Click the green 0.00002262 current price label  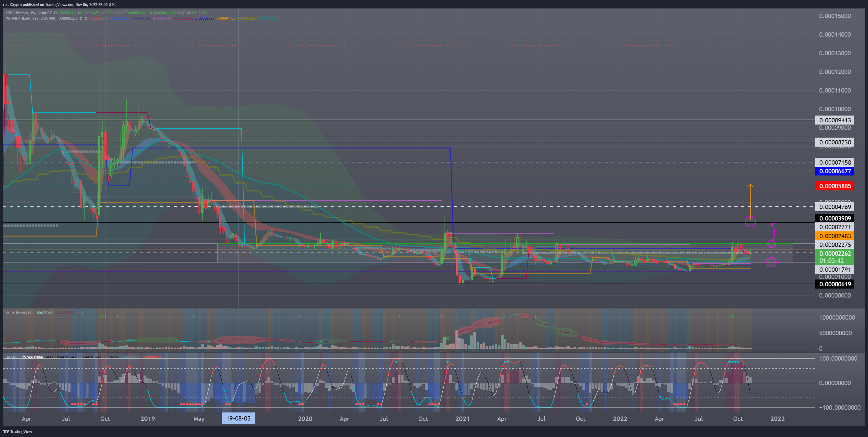(x=835, y=253)
